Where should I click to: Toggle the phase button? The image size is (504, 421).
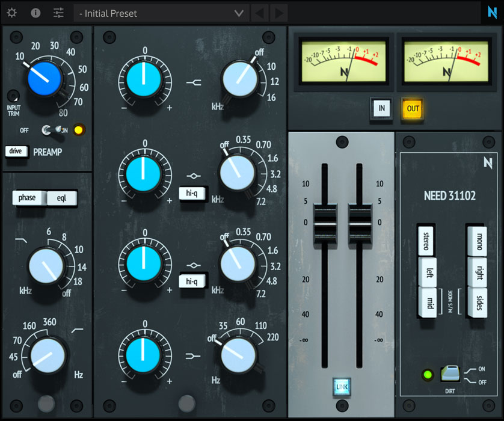29,198
